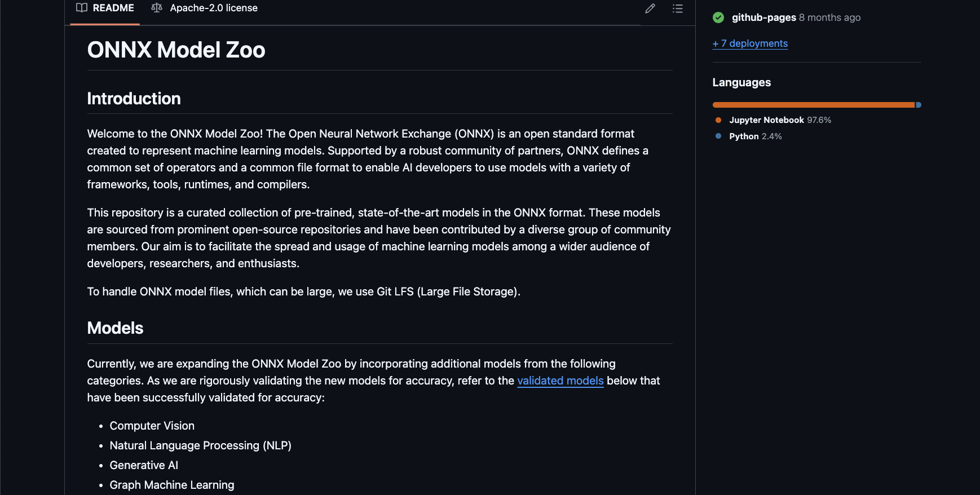Switch to the README tab label
This screenshot has height=495, width=980.
pos(113,8)
